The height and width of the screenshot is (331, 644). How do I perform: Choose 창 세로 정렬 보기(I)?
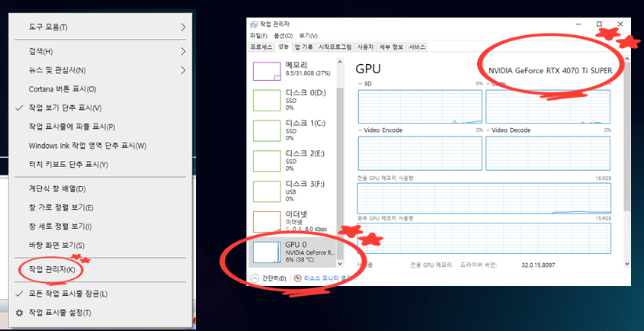click(100, 227)
